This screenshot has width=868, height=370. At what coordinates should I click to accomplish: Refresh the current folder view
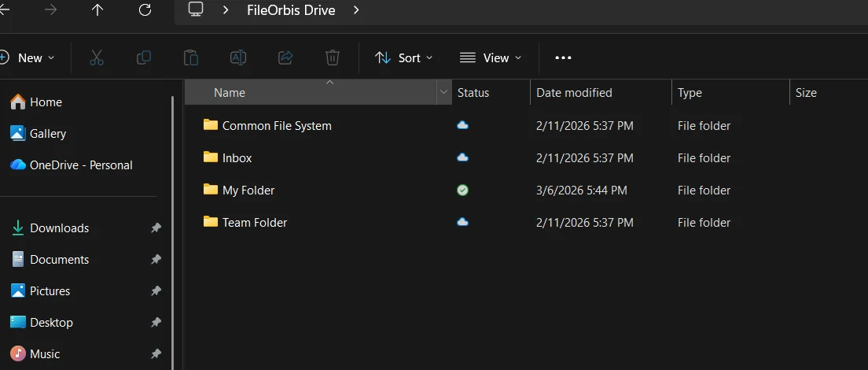point(145,10)
